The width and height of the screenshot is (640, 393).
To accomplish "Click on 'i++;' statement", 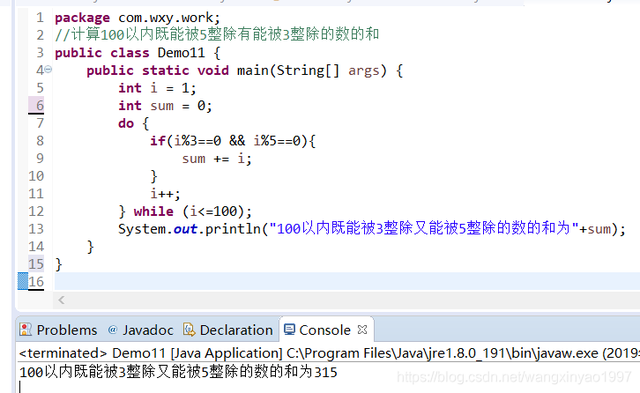I will pyautogui.click(x=165, y=194).
